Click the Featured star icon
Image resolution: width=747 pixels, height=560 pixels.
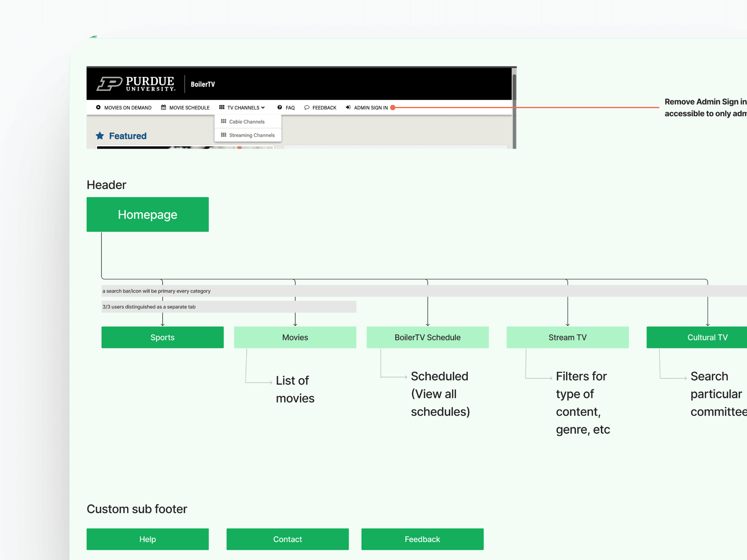(100, 136)
